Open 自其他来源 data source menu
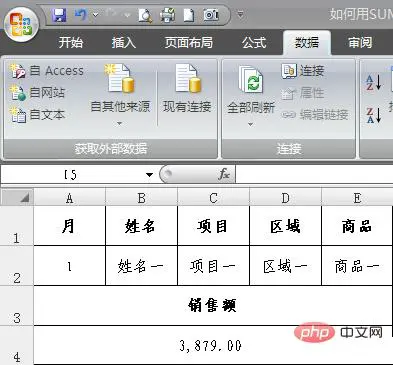 point(120,95)
